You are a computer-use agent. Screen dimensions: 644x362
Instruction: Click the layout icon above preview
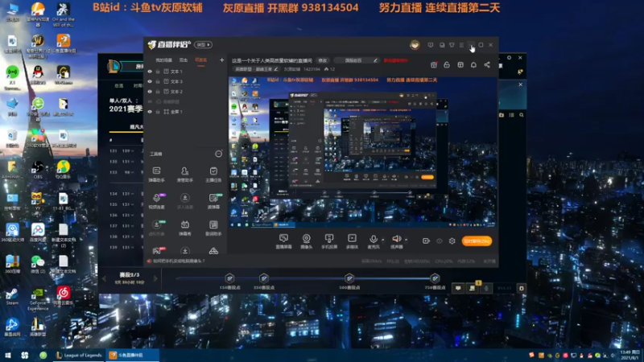tap(460, 65)
